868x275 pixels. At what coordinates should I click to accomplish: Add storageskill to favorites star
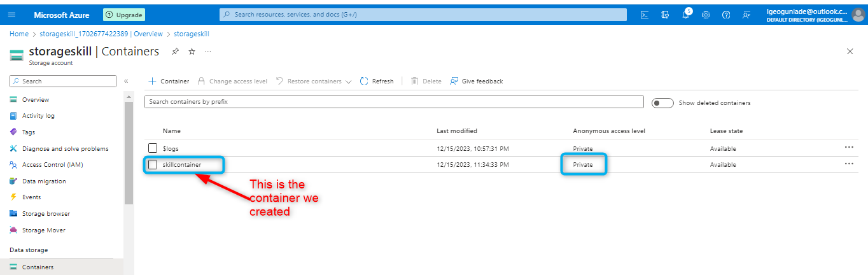tap(192, 52)
